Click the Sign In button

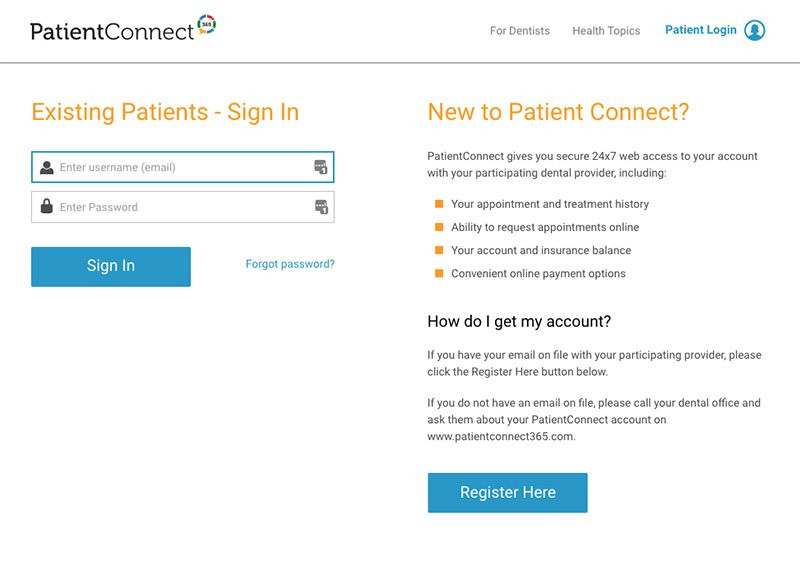coord(112,266)
